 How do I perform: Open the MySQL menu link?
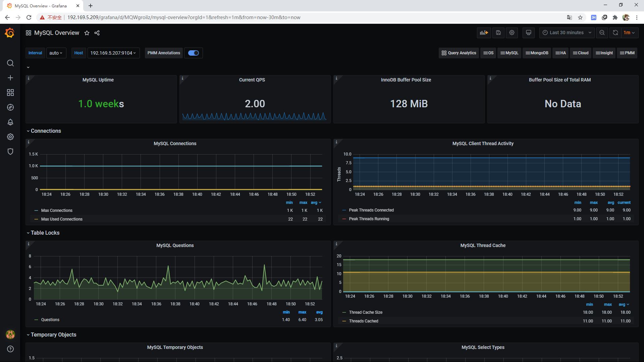pyautogui.click(x=509, y=53)
